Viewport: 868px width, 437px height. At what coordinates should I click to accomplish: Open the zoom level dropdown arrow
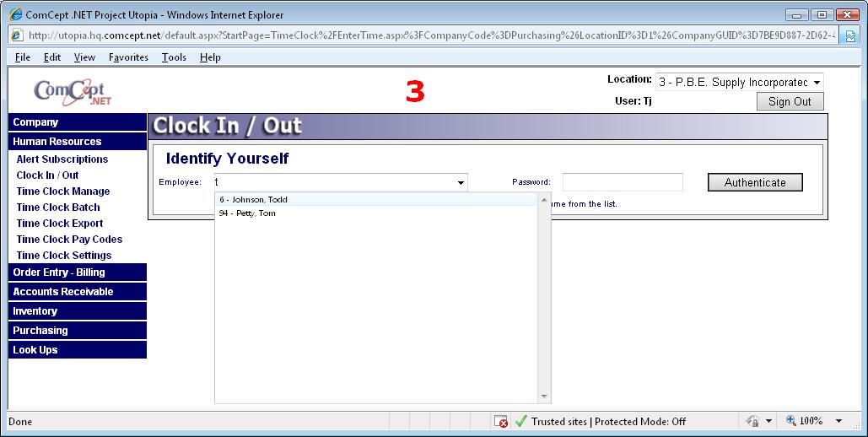tap(838, 421)
